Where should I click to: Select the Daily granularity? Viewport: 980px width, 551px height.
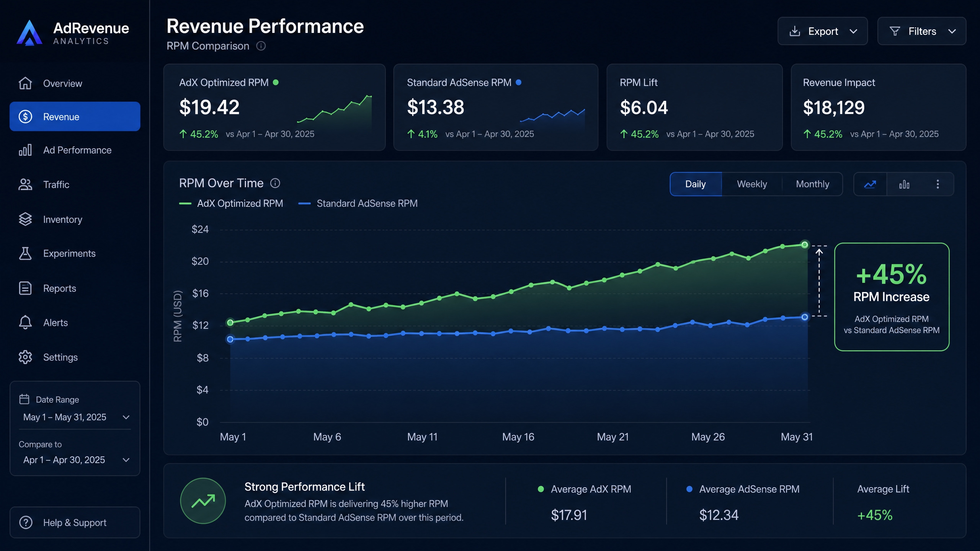[x=696, y=184]
